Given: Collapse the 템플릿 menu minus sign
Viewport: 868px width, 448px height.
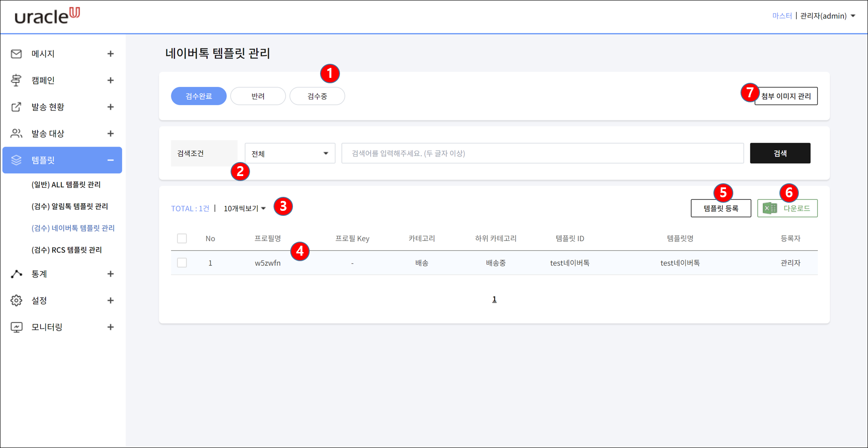Looking at the screenshot, I should 110,160.
